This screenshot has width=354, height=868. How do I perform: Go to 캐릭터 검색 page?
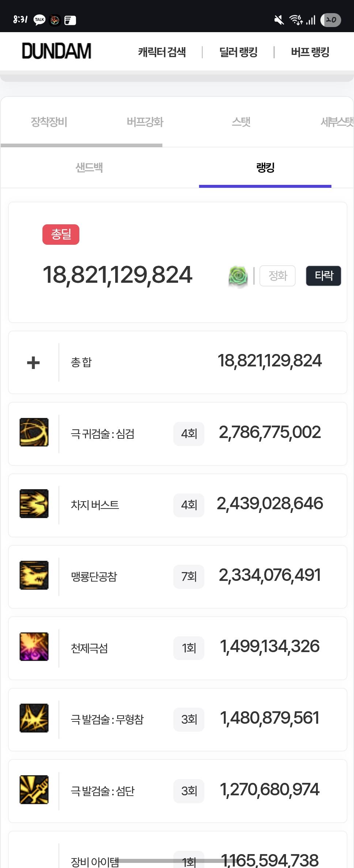[x=162, y=52]
